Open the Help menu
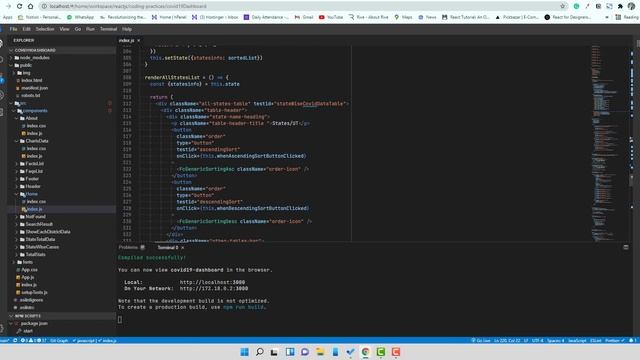640x360 pixels. pyautogui.click(x=127, y=29)
